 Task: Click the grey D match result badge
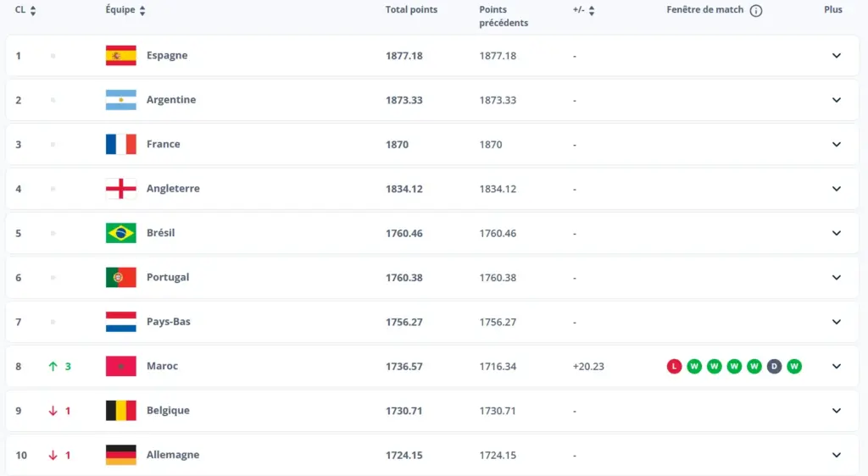point(774,367)
